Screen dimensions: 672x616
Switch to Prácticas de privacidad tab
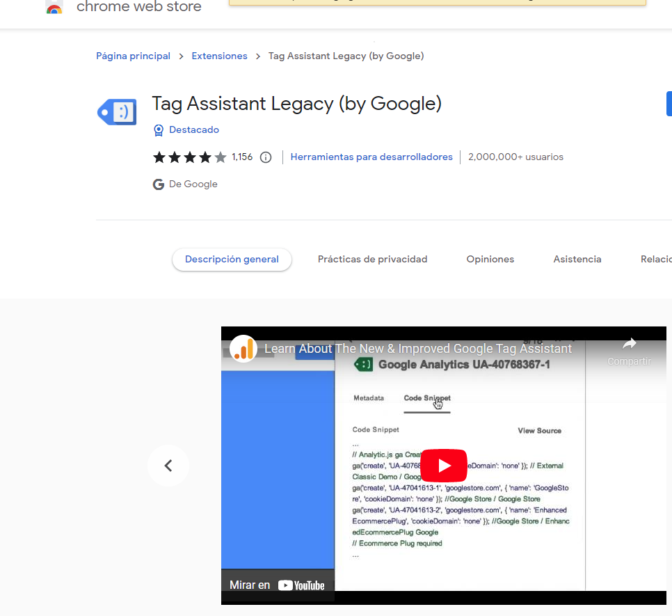(x=372, y=260)
